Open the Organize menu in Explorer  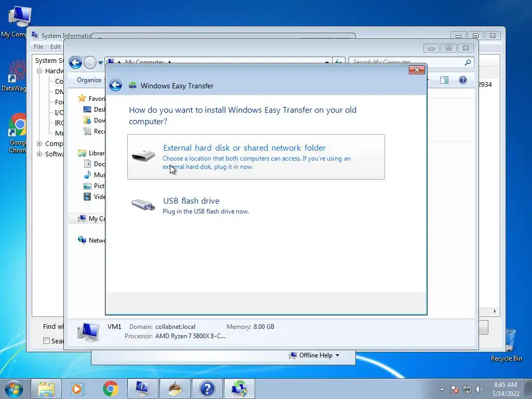(89, 80)
